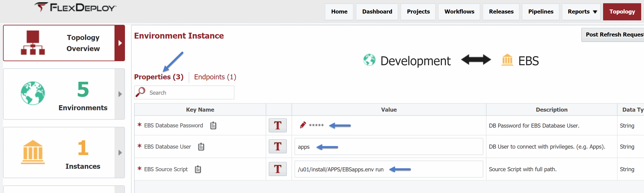Go to the Home menu
The height and width of the screenshot is (193, 644).
[x=339, y=12]
